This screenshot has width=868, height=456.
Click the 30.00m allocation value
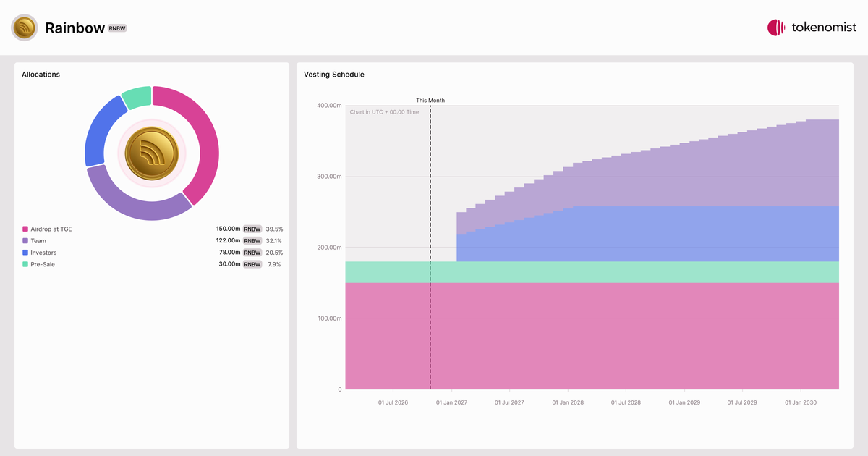(229, 264)
